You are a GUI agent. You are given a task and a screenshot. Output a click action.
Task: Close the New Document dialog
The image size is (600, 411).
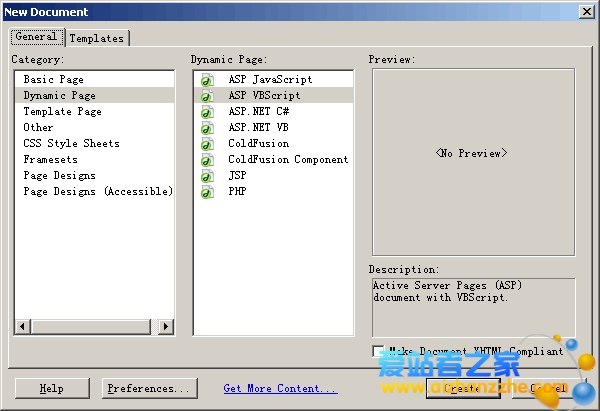point(586,11)
